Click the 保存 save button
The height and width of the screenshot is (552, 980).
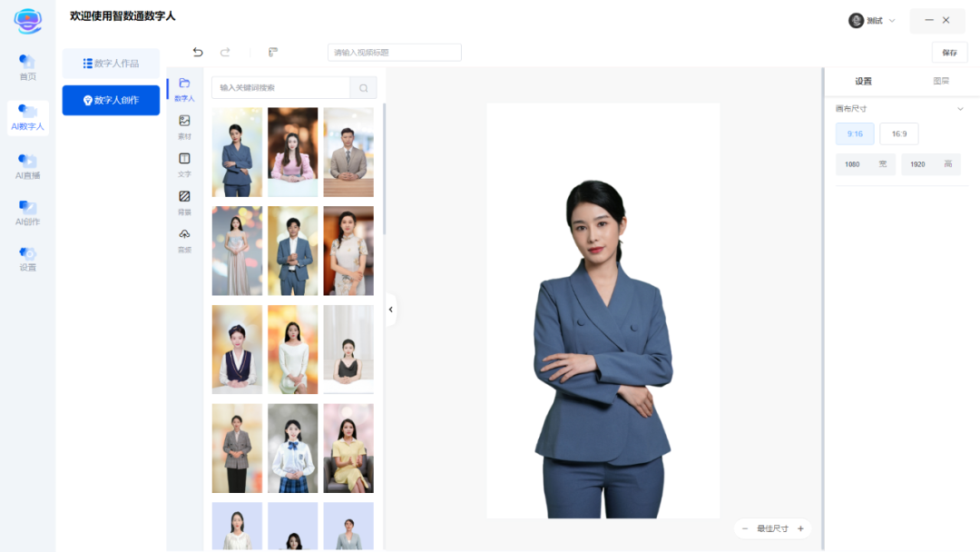(949, 53)
